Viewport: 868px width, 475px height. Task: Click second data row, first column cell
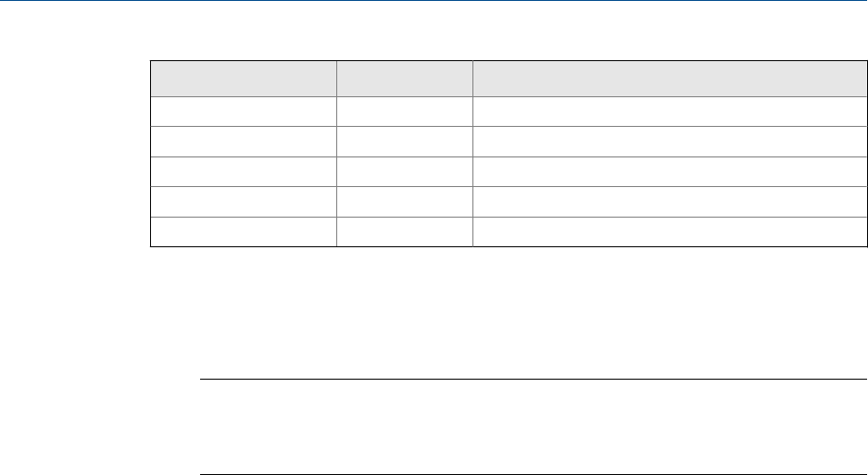(x=244, y=142)
